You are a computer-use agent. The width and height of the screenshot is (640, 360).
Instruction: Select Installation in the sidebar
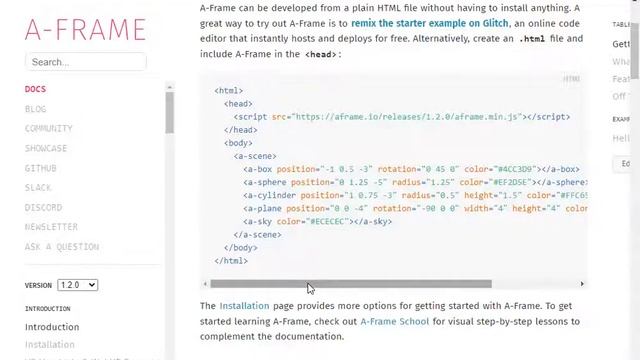pyautogui.click(x=50, y=344)
